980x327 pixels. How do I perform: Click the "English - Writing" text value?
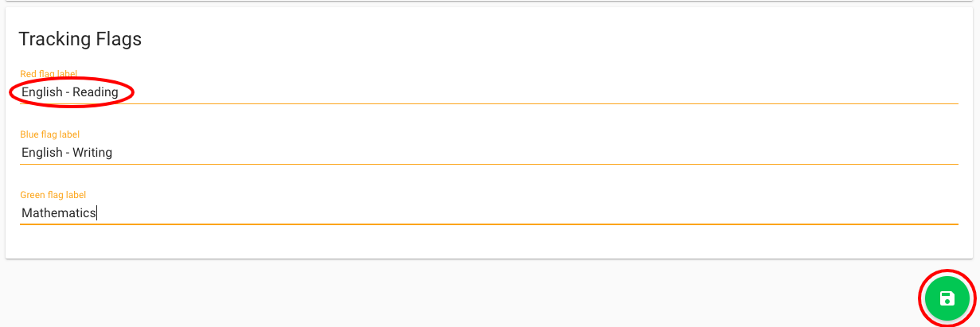(67, 153)
